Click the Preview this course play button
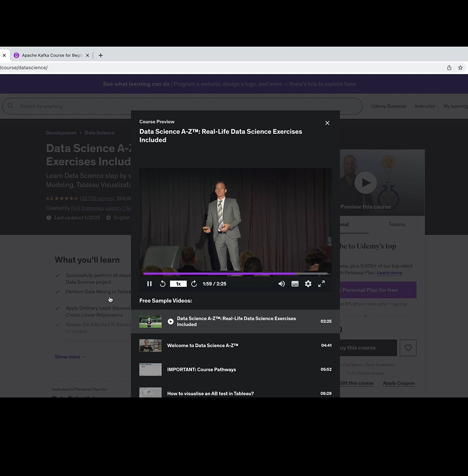The width and height of the screenshot is (468, 476). pyautogui.click(x=366, y=183)
